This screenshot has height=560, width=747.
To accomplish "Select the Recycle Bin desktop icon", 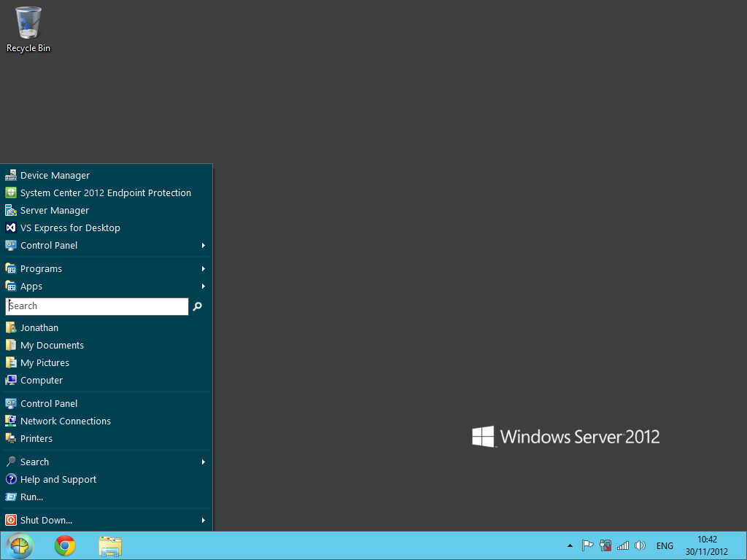I will pyautogui.click(x=28, y=28).
